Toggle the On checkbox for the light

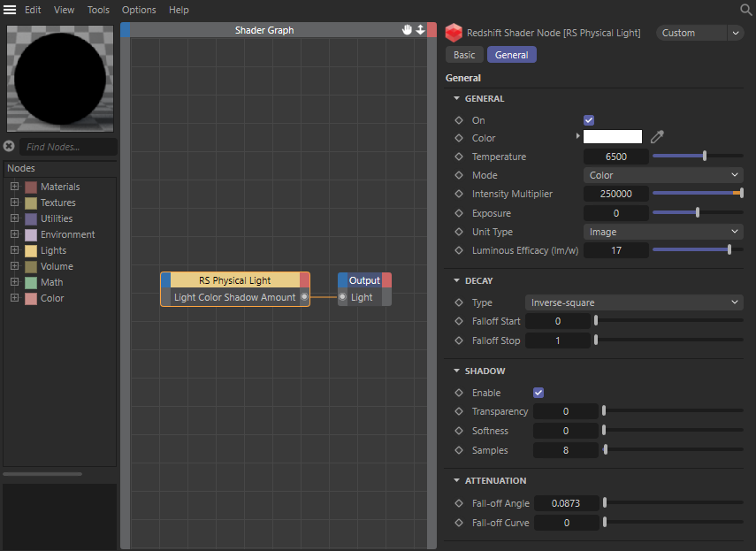coord(589,120)
